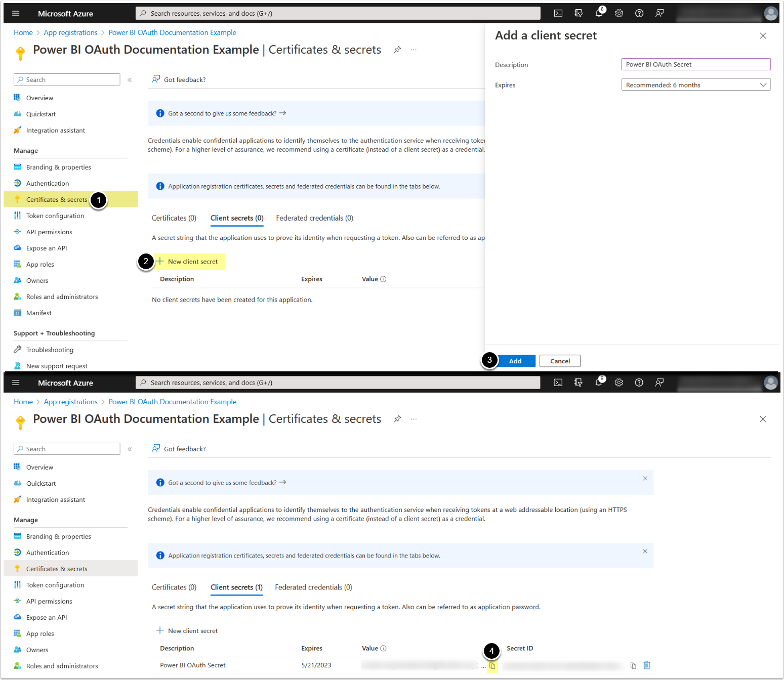Open Federated credentials tab in the upper view
The height and width of the screenshot is (680, 784).
(315, 219)
